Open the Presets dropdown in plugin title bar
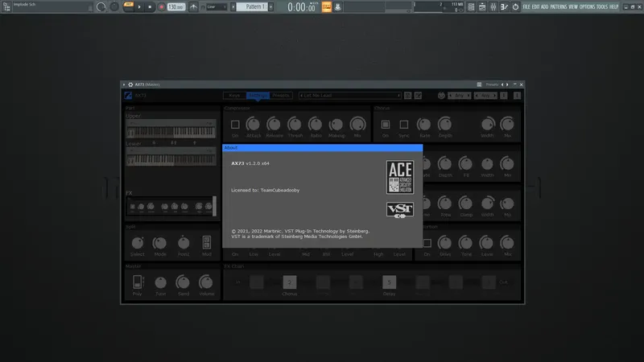 tap(492, 84)
